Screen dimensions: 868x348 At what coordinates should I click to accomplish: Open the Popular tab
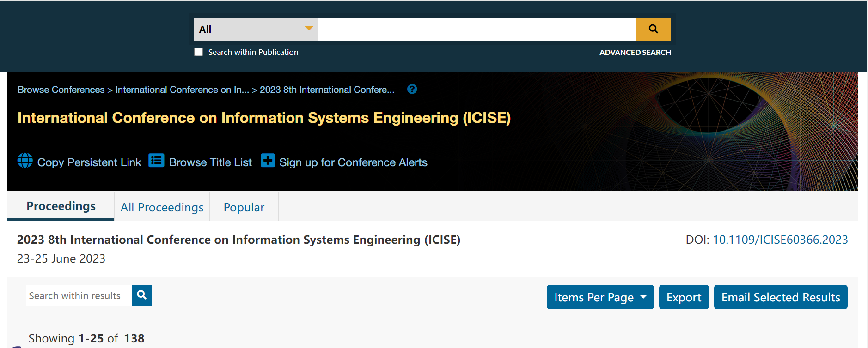point(244,207)
